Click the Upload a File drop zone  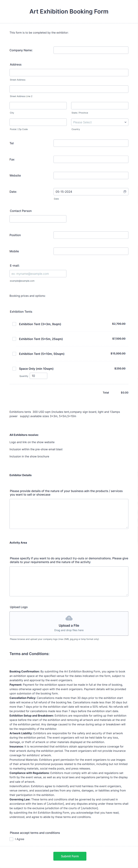tap(69, 623)
